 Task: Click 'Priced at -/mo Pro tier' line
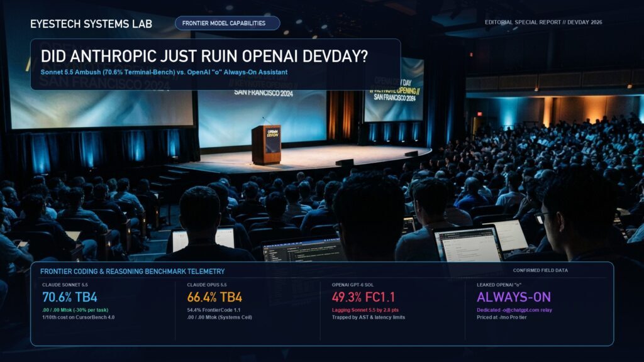point(501,317)
